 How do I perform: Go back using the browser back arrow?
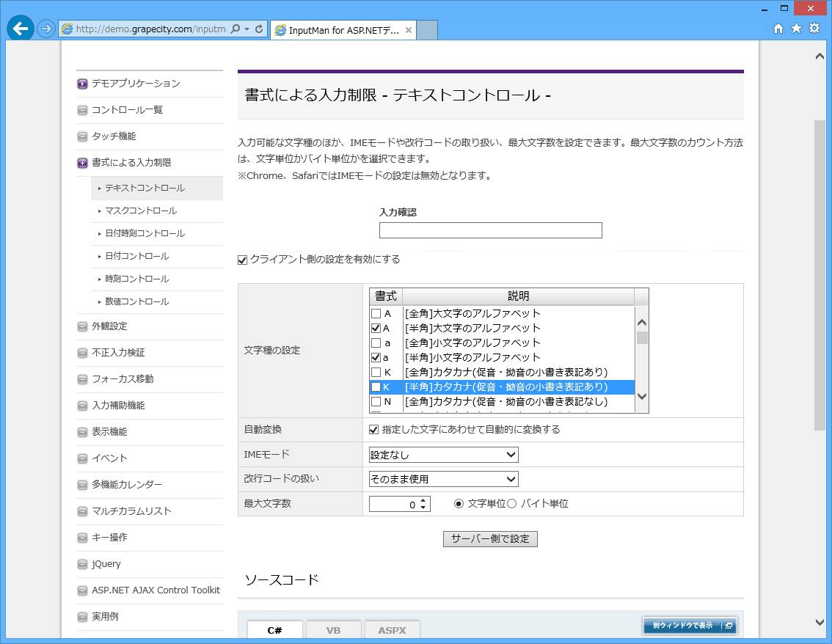click(x=20, y=28)
